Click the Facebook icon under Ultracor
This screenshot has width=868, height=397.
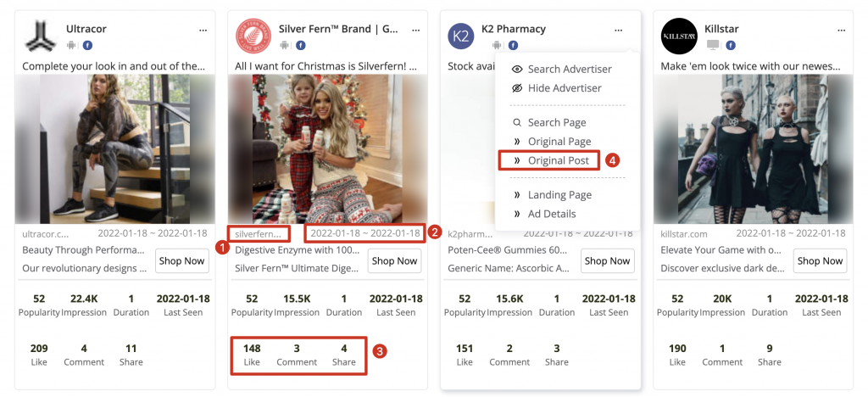[86, 45]
